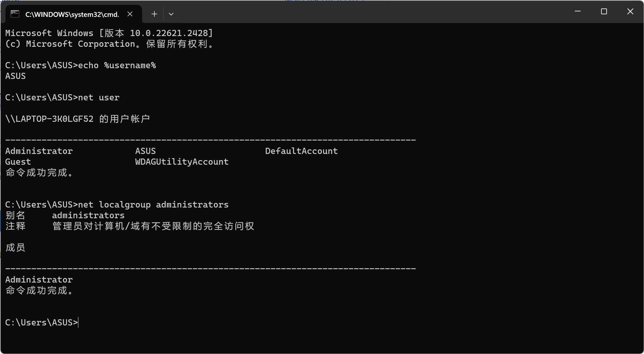This screenshot has width=644, height=354.
Task: Click the 'net localgroup administrators' command text
Action: 153,205
